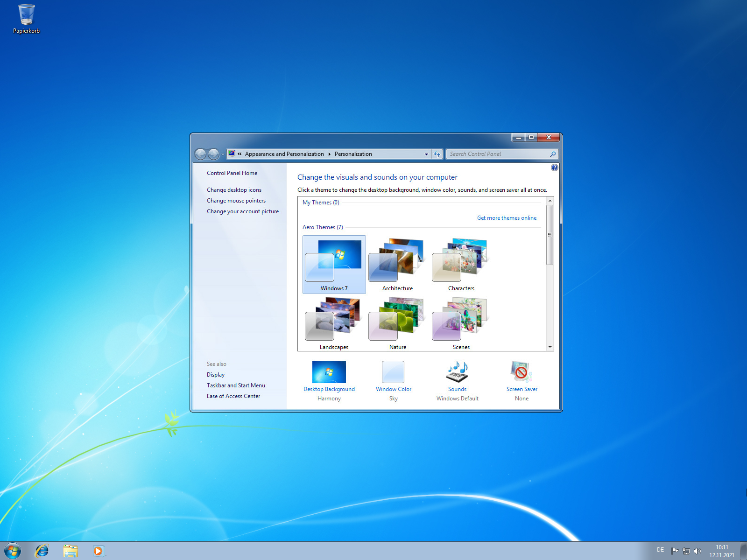
Task: Minimize the Personalization window
Action: click(518, 137)
